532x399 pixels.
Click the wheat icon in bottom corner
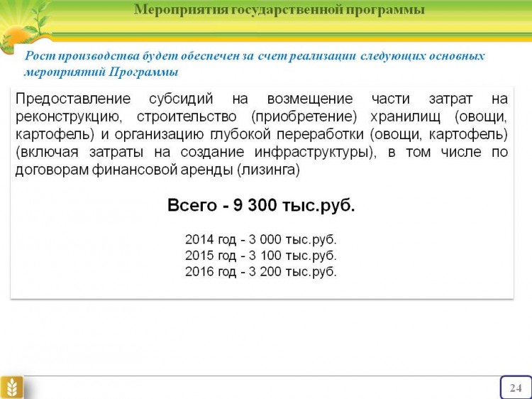[12, 387]
